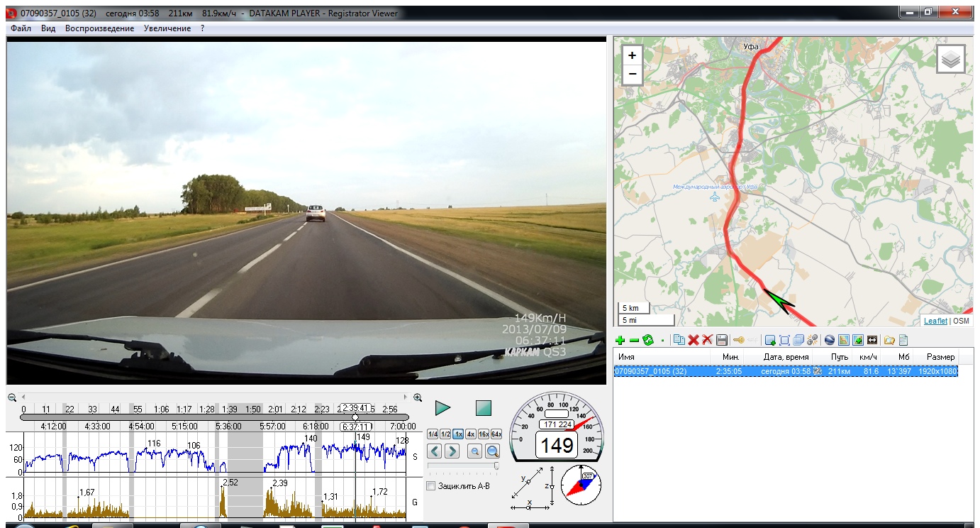Click the Google Earth globe icon

click(x=830, y=341)
